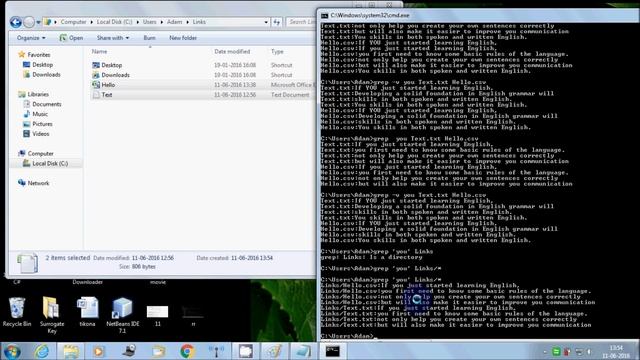Click the Back arrow in Explorer
Screen dimensions: 640x360
click(16, 22)
